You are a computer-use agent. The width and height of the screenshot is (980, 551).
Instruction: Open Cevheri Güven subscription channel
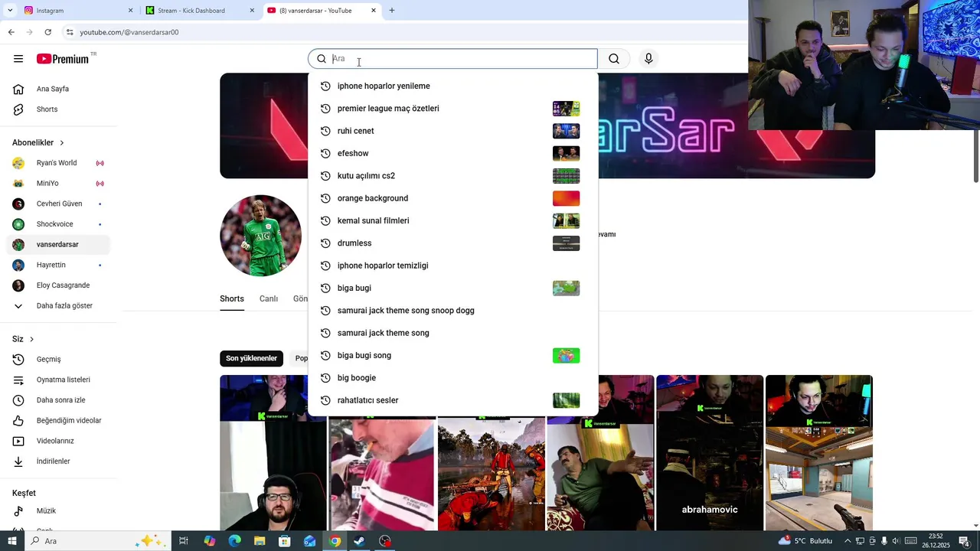58,204
